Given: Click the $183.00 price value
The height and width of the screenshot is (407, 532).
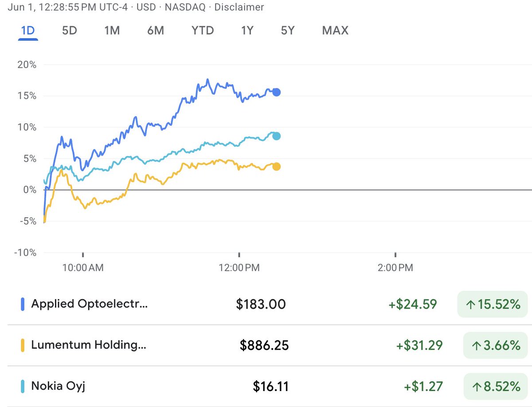Looking at the screenshot, I should tap(261, 305).
